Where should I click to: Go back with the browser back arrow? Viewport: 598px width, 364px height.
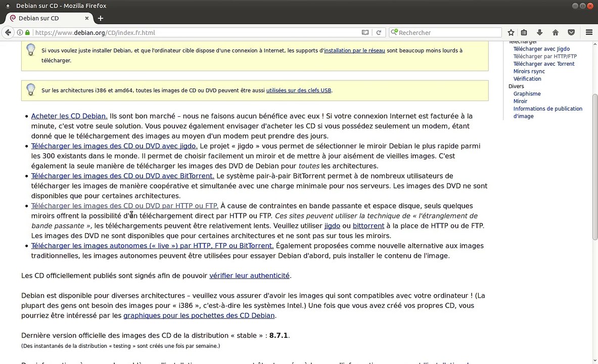8,32
